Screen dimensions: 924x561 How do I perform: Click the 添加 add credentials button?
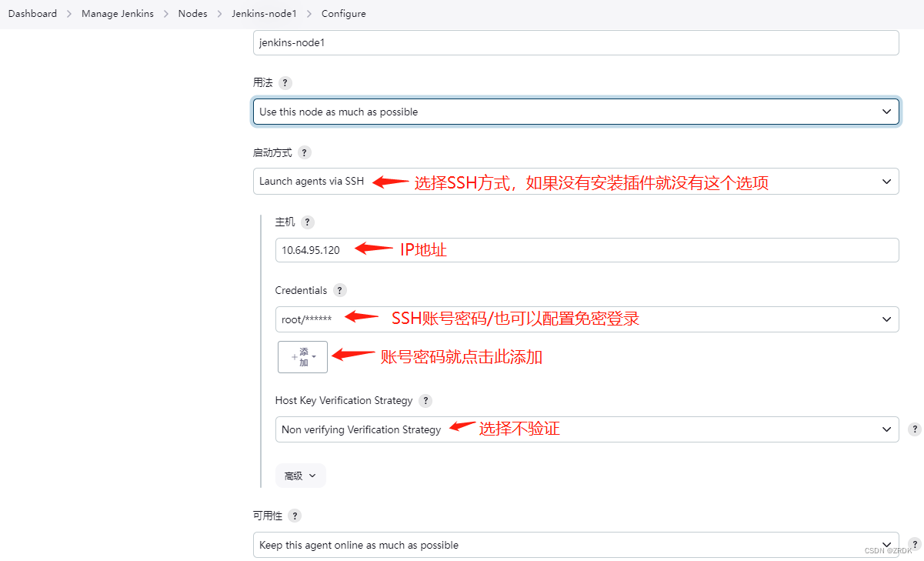pos(302,357)
